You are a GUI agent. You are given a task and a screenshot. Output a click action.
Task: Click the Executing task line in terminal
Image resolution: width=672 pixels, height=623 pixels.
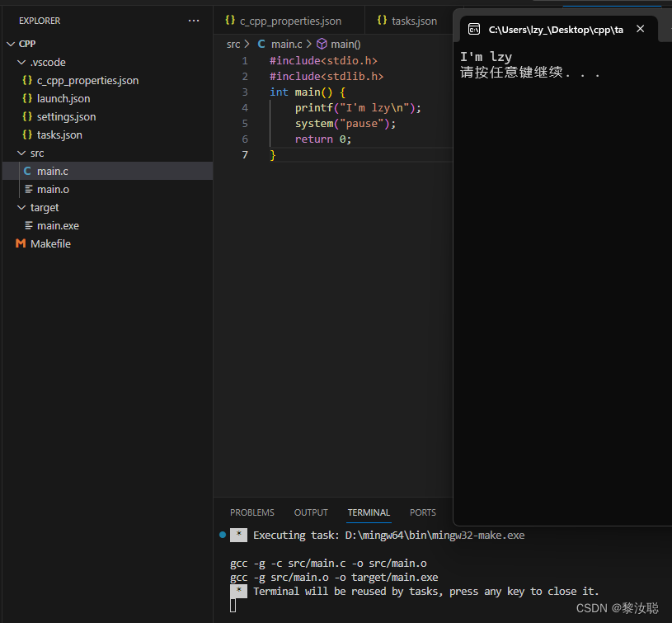388,535
